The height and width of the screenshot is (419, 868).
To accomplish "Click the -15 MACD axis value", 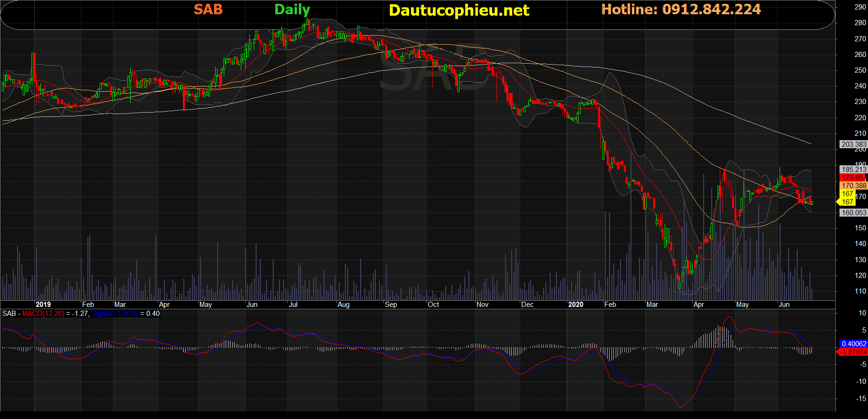I will pyautogui.click(x=861, y=399).
